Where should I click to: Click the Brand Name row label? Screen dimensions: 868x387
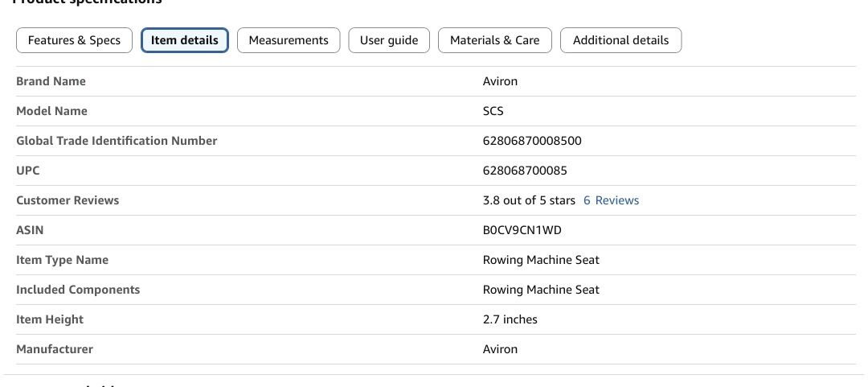click(x=51, y=81)
